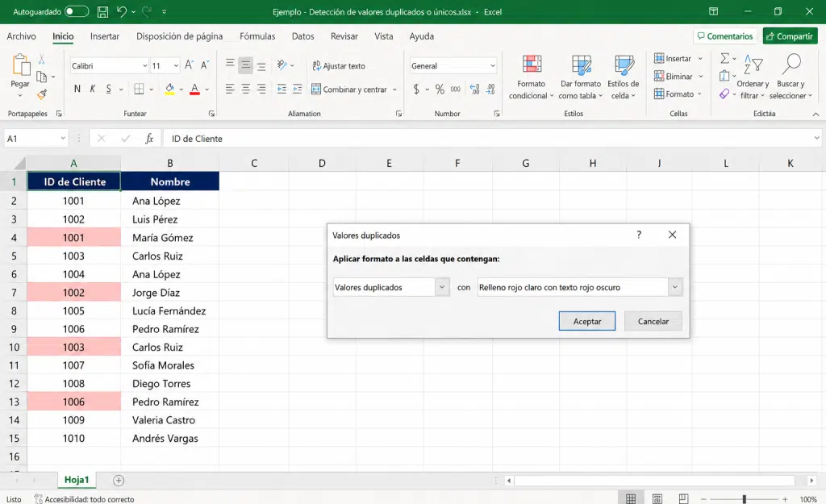Screen dimensions: 826x504
Task: Confirm dialog with Aceptar button
Action: coord(587,321)
